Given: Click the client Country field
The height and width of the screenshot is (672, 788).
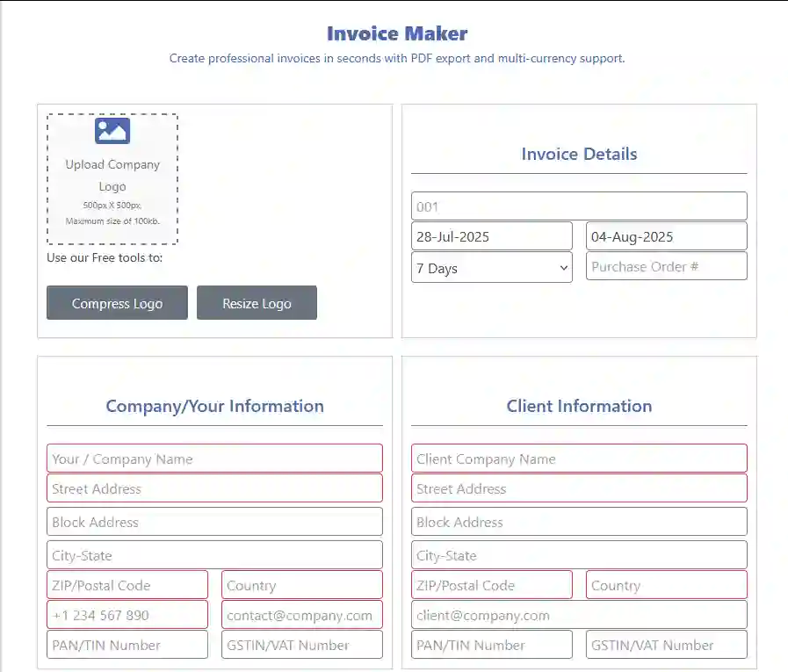Looking at the screenshot, I should (x=667, y=584).
